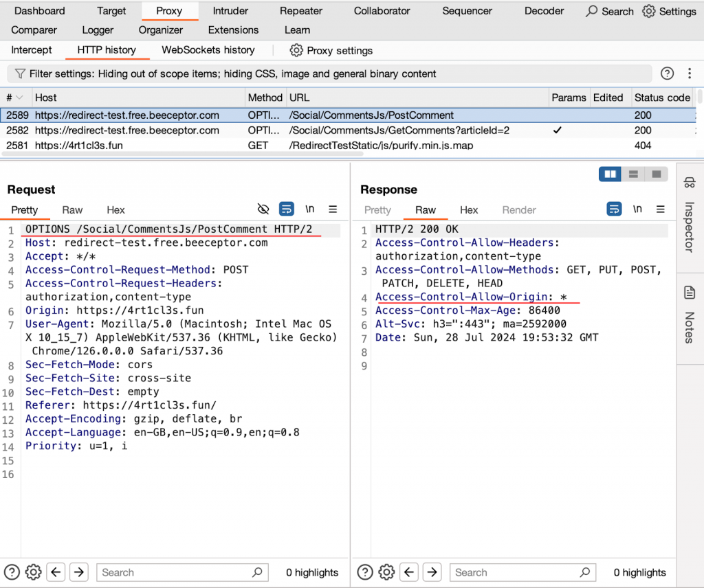Select side-by-side request response layout
704x588 pixels.
coord(609,174)
